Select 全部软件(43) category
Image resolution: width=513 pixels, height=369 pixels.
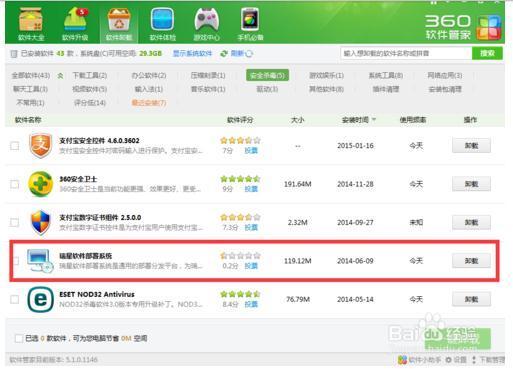point(31,76)
